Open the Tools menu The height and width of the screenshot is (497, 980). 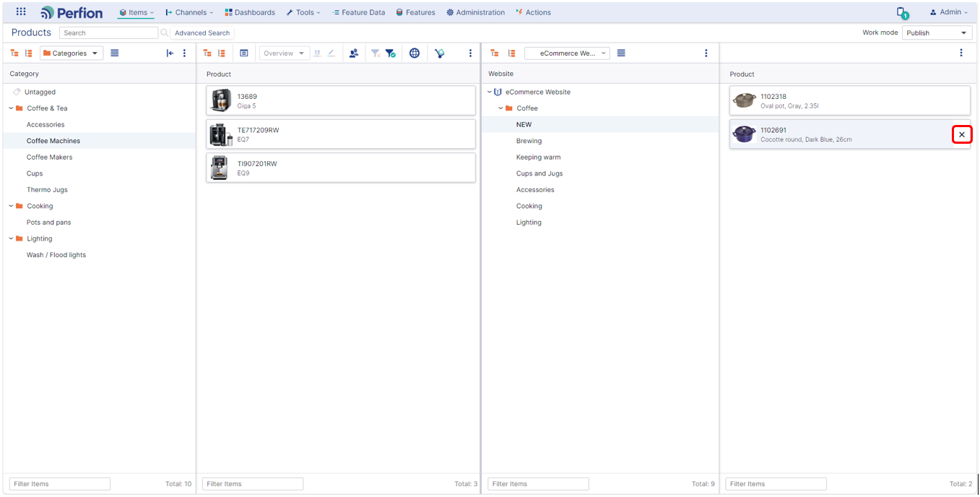tap(303, 12)
